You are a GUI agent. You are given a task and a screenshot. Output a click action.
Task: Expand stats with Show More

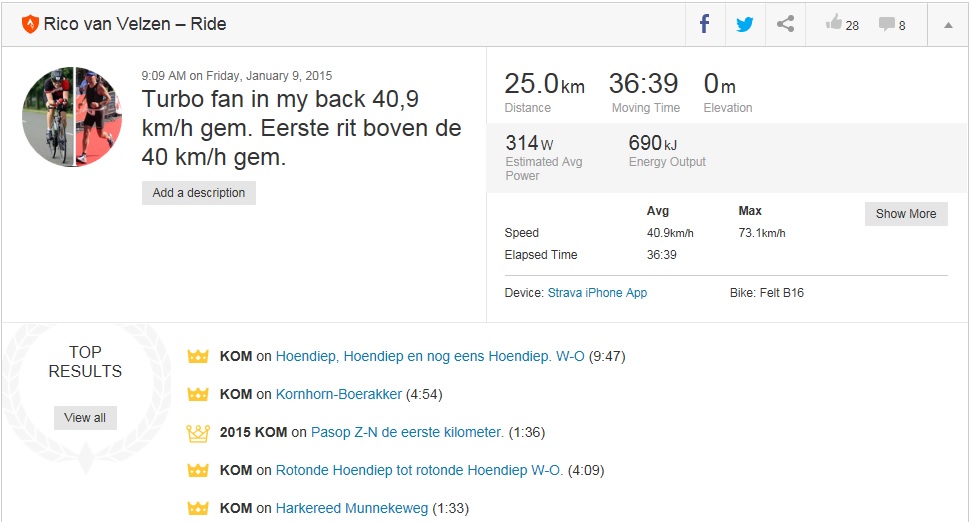(906, 214)
